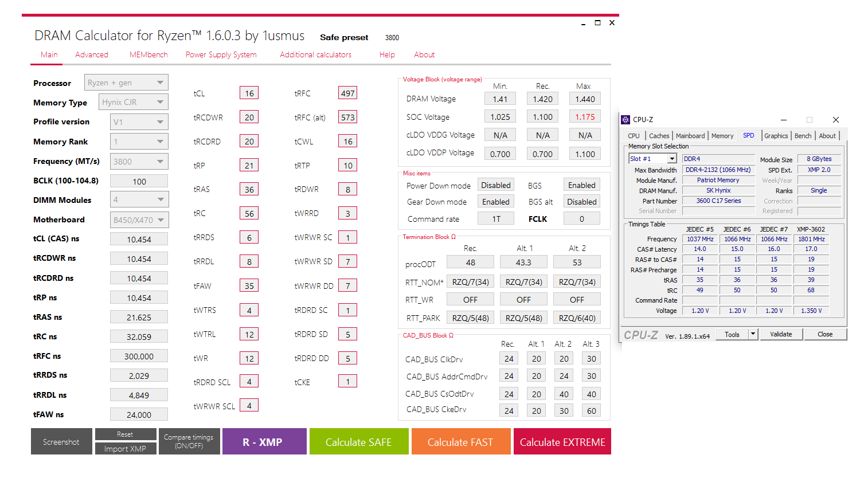
Task: Open Caches tab in CPU-Z
Action: click(x=659, y=136)
